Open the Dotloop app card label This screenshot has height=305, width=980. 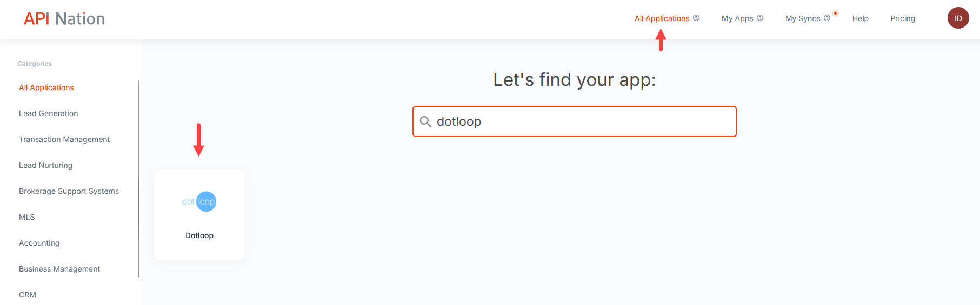click(199, 235)
